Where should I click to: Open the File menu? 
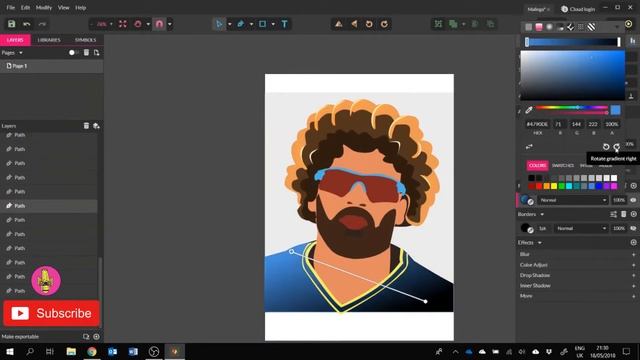11,7
